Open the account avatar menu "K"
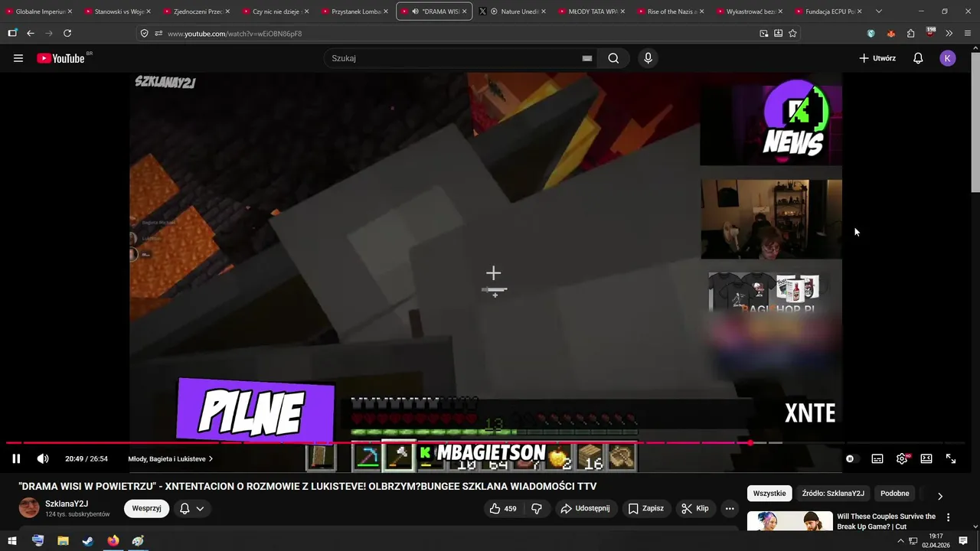Screen dimensions: 980x551 click(x=948, y=58)
